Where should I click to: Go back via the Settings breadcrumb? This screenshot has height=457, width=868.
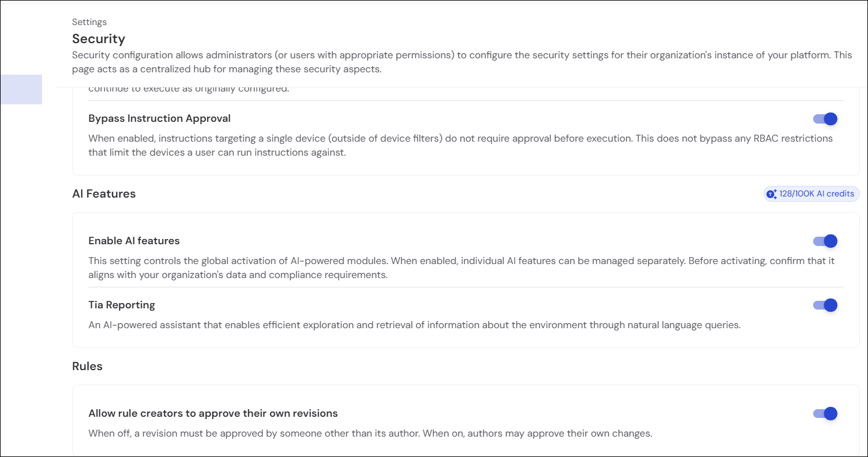[89, 22]
